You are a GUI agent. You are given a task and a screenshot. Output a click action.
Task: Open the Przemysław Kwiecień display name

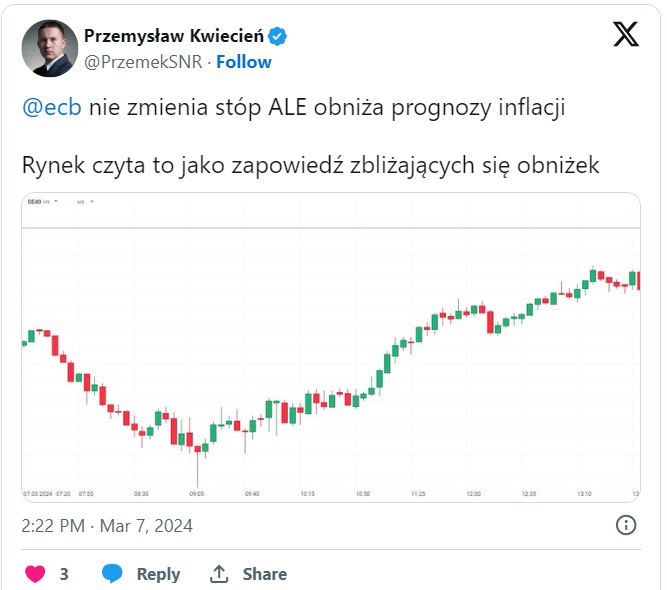click(174, 36)
